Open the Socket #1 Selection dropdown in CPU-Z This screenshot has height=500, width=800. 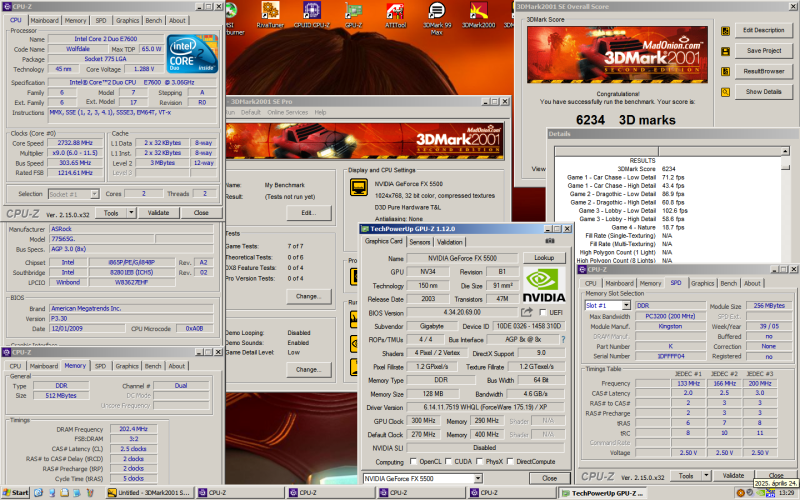(94, 194)
